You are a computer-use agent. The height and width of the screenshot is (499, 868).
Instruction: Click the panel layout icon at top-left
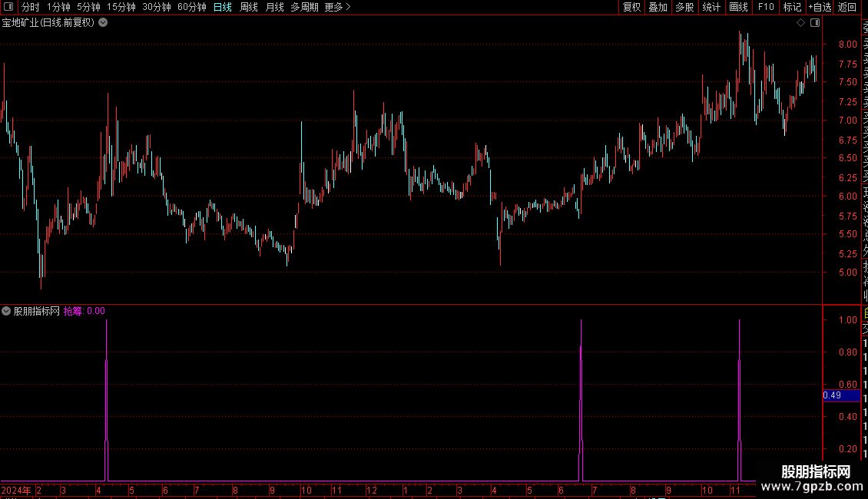click(x=8, y=7)
